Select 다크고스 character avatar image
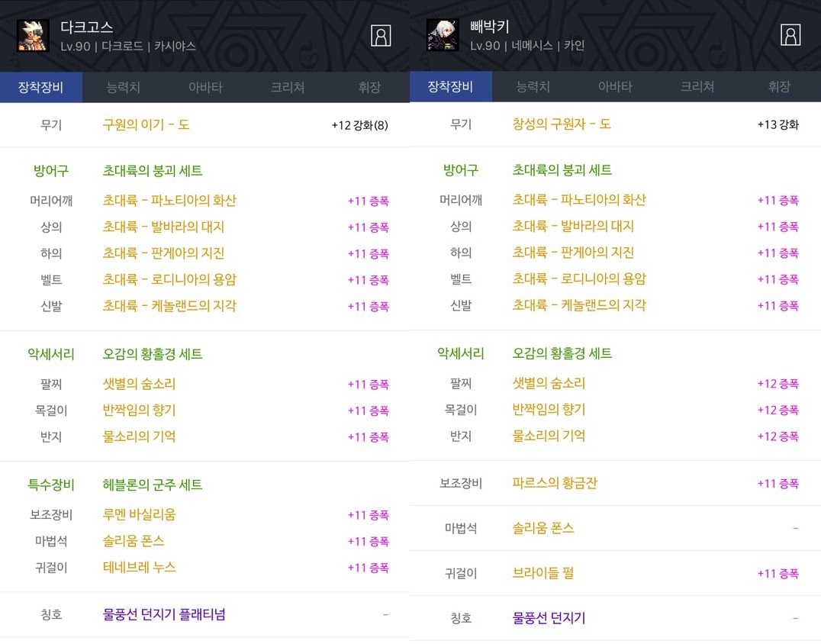 (33, 36)
